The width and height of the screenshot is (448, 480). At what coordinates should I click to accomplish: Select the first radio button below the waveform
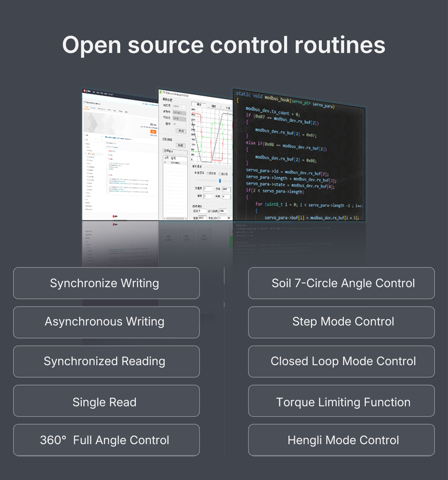196,173
